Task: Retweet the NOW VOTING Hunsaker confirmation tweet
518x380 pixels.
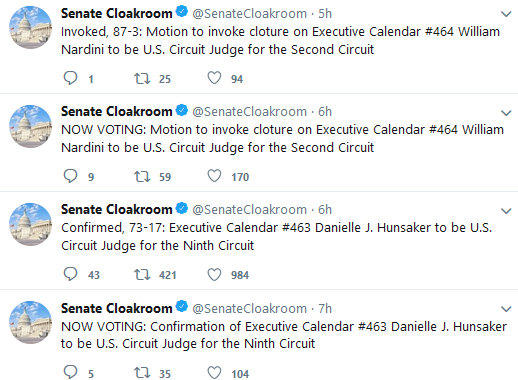Action: 142,373
